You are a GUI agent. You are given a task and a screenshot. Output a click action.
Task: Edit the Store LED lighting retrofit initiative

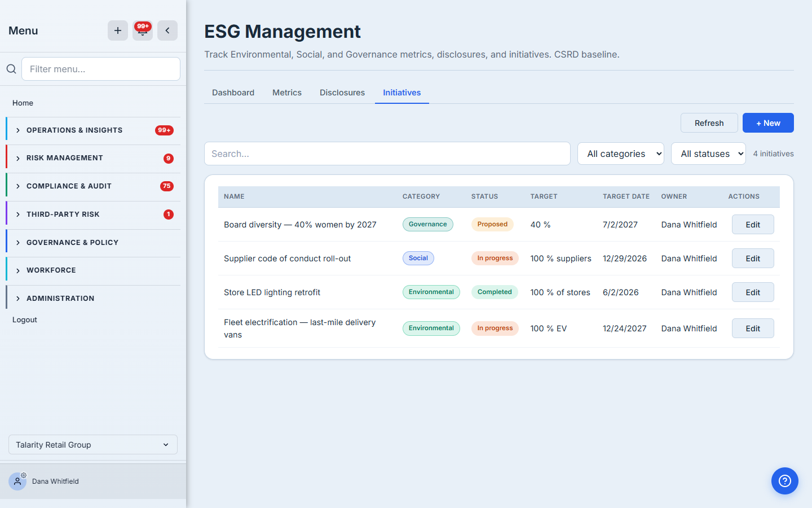pyautogui.click(x=753, y=292)
